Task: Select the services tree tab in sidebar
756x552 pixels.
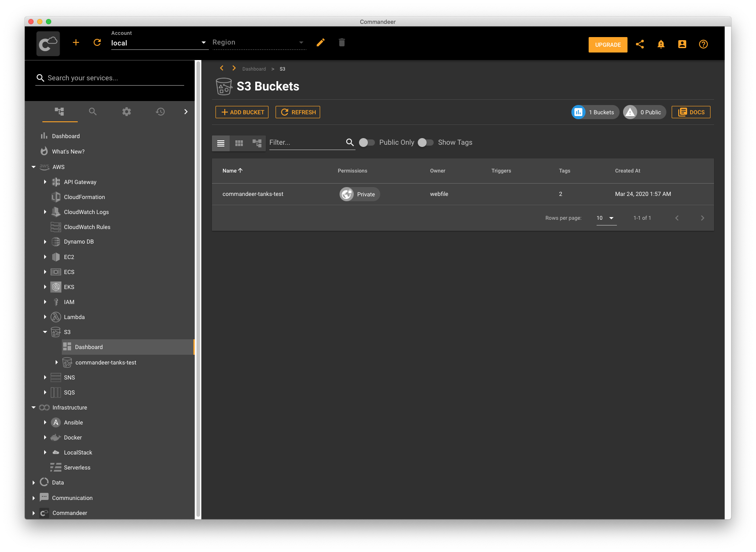Action: 60,112
